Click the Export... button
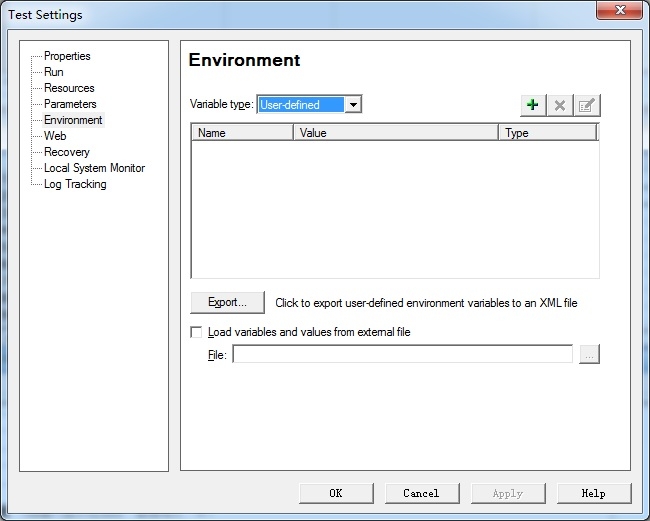The width and height of the screenshot is (650, 521). click(227, 302)
